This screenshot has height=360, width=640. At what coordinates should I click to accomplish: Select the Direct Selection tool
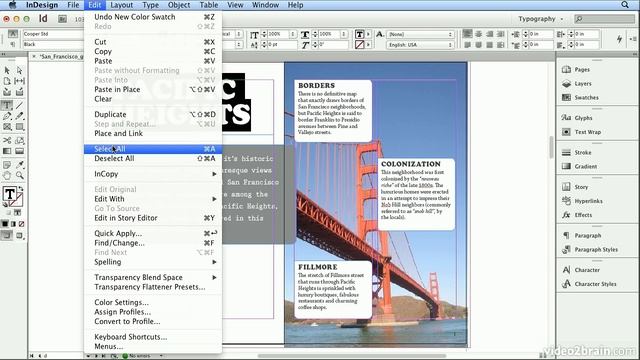19,71
